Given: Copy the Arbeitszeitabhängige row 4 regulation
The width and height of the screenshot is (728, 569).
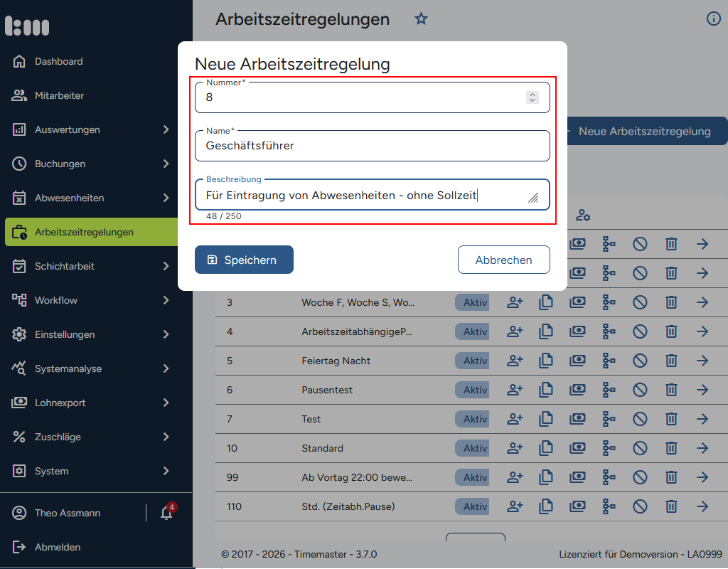Looking at the screenshot, I should click(x=546, y=331).
